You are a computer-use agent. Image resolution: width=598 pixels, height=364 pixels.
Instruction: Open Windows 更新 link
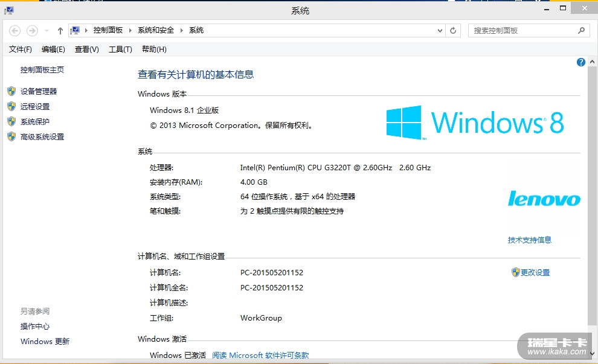click(45, 342)
